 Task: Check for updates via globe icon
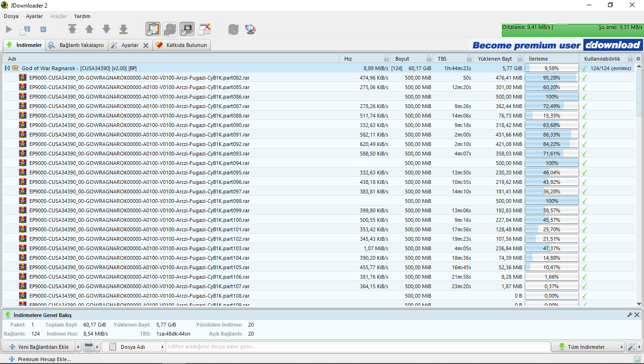[250, 29]
